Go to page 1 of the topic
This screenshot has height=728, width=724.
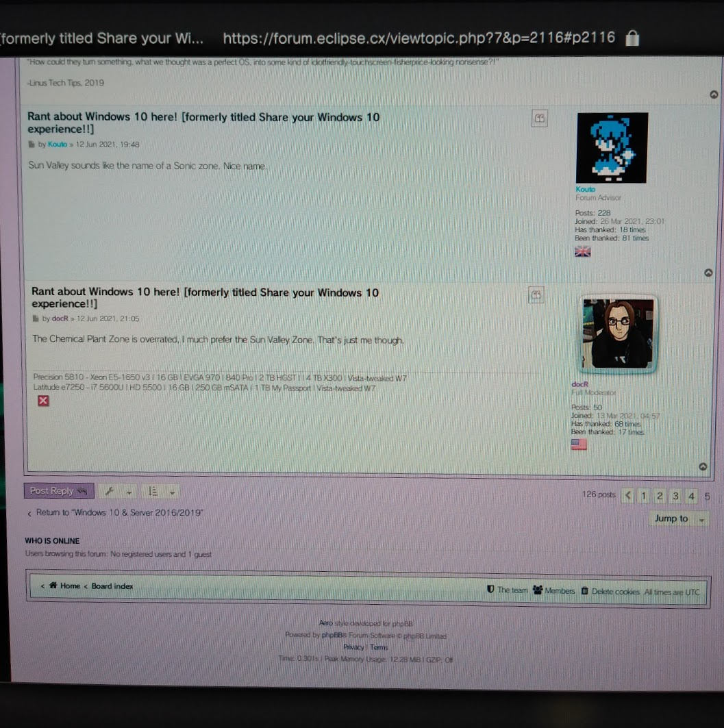tap(644, 496)
